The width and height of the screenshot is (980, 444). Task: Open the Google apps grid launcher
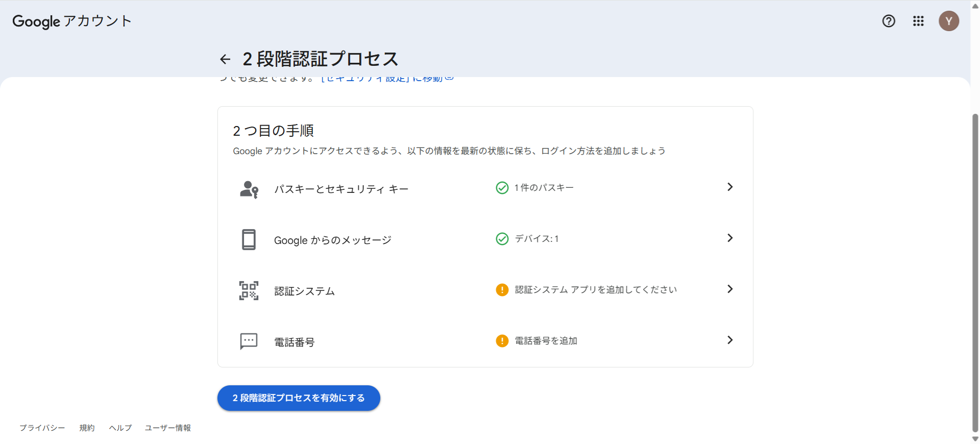pos(918,21)
